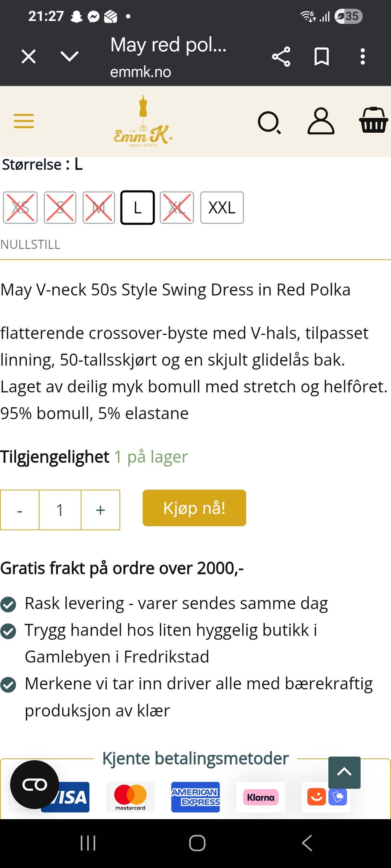The image size is (391, 868).
Task: Try selecting the crossed-out XS size
Action: (20, 208)
